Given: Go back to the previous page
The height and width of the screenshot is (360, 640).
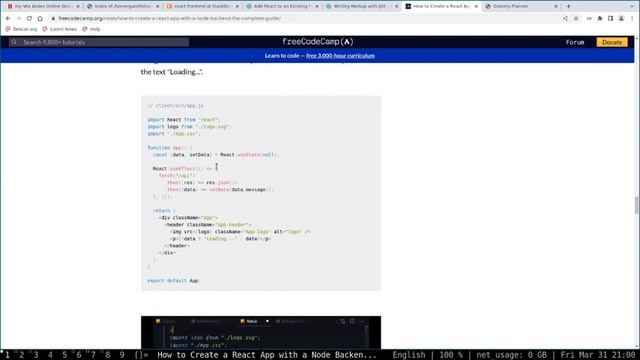Looking at the screenshot, I should coord(8,18).
